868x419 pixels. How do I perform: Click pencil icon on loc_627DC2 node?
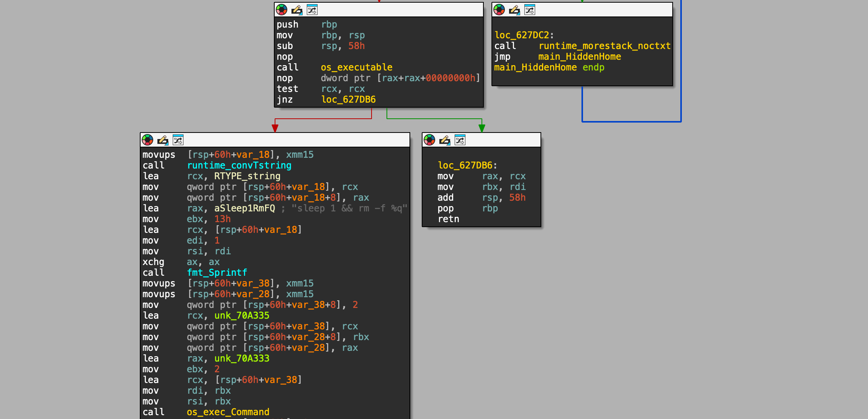tap(514, 10)
